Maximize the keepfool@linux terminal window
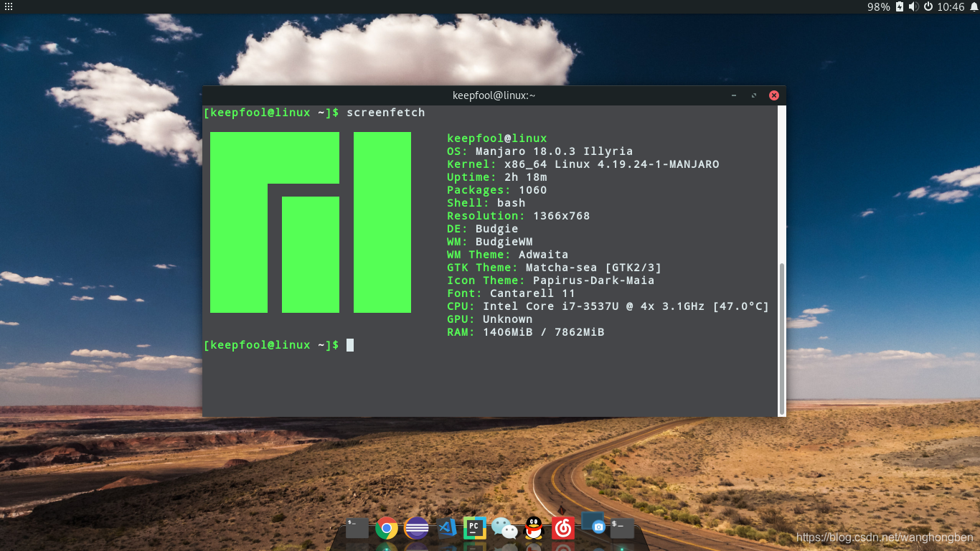Viewport: 980px width, 551px height. pos(754,95)
